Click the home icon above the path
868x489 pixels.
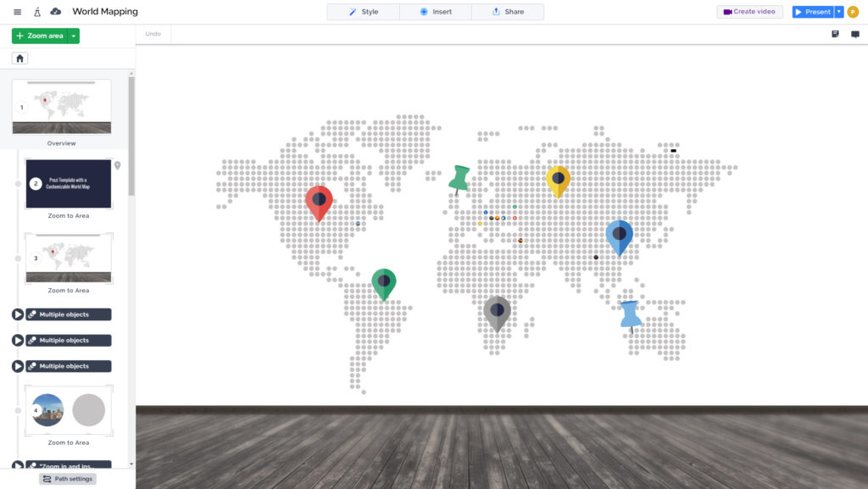[x=20, y=58]
